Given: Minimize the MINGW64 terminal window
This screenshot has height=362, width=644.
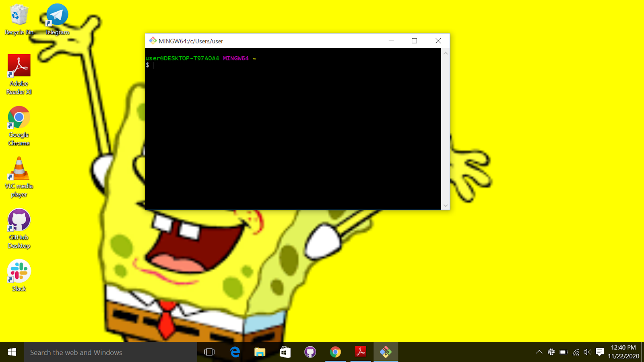Looking at the screenshot, I should 391,41.
